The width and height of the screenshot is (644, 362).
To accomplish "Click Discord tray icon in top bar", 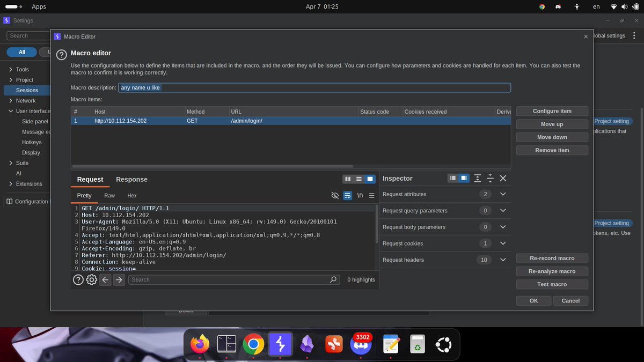I will (x=558, y=6).
